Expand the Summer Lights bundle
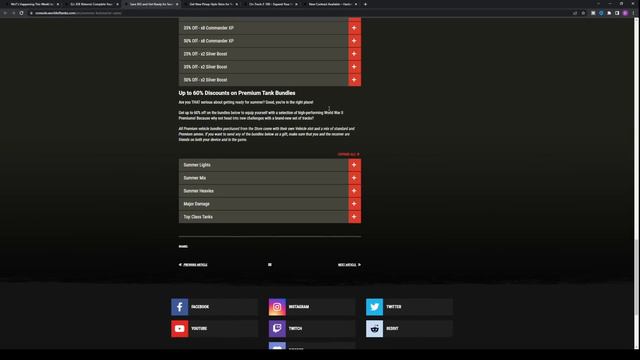 pos(270,165)
